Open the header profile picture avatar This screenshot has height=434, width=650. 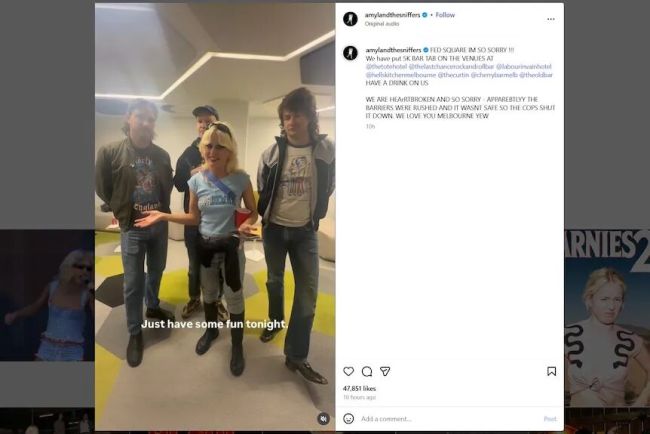point(350,19)
